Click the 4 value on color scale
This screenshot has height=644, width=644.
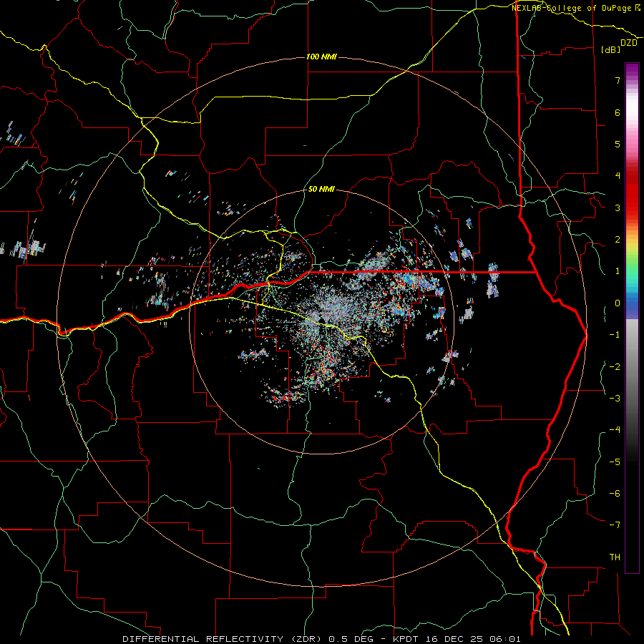618,176
